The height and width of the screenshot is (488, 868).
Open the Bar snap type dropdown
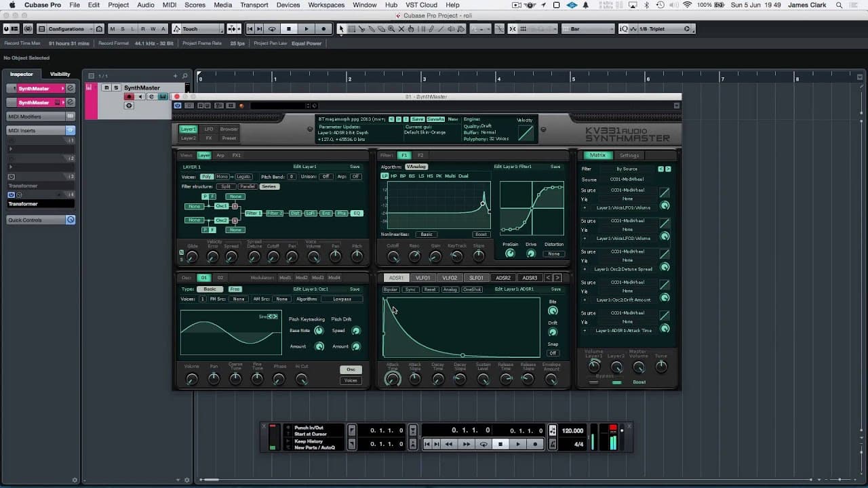tap(588, 29)
